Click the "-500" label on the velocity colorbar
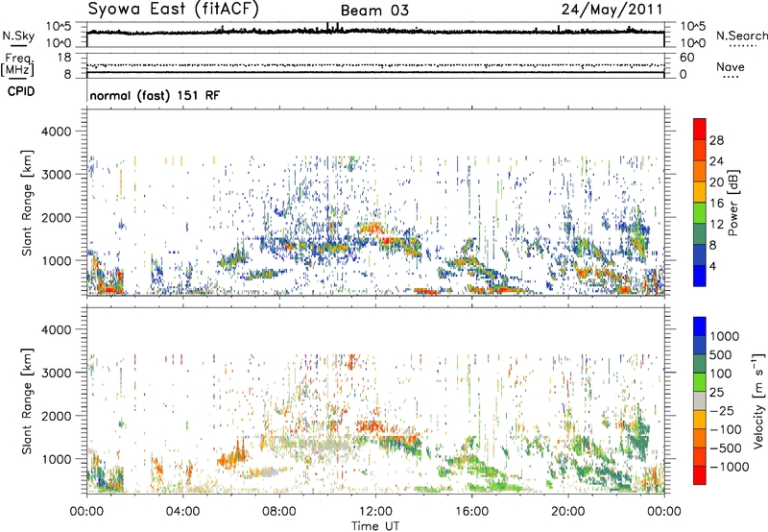768x532 pixels. click(x=725, y=448)
